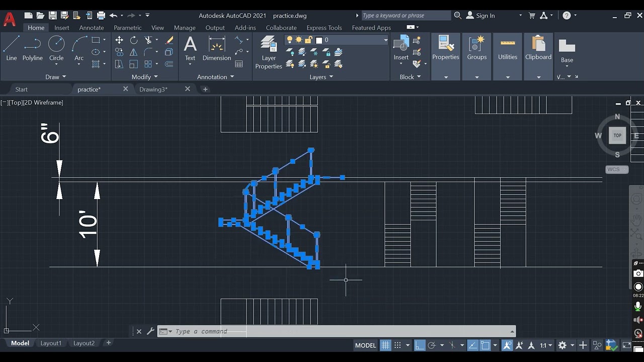The height and width of the screenshot is (362, 644).
Task: Click the Dimension tool
Action: (x=217, y=48)
